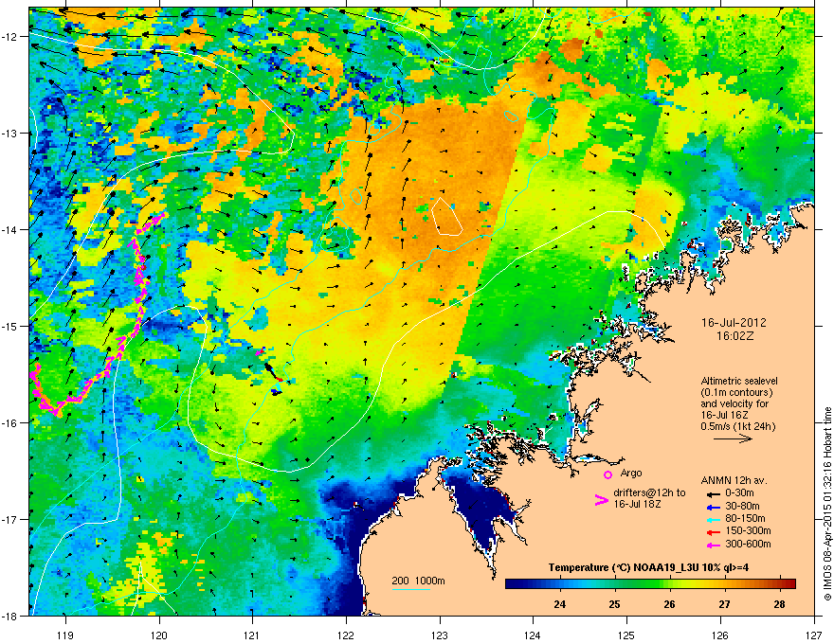834x644 pixels.
Task: Click the '300-600m' depth label
Action: point(748,544)
